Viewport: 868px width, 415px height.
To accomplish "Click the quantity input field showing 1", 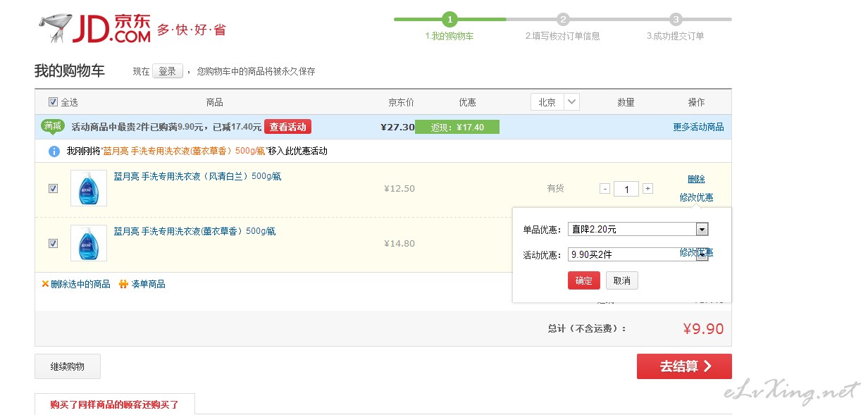I will pos(626,189).
